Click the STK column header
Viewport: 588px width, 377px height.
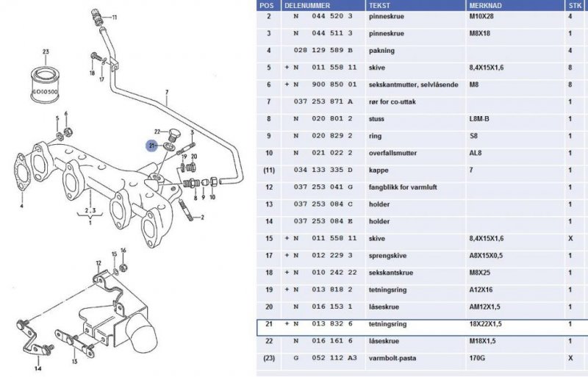(x=572, y=4)
